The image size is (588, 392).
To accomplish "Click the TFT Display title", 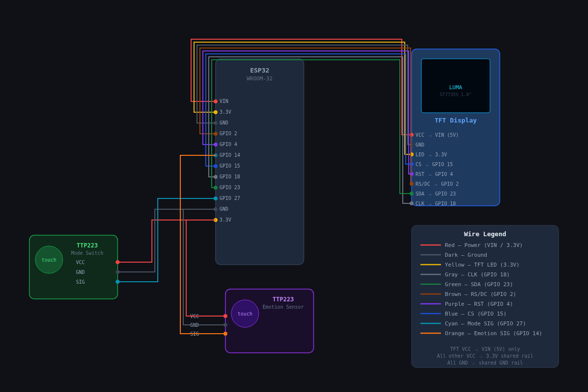I will 456,121.
